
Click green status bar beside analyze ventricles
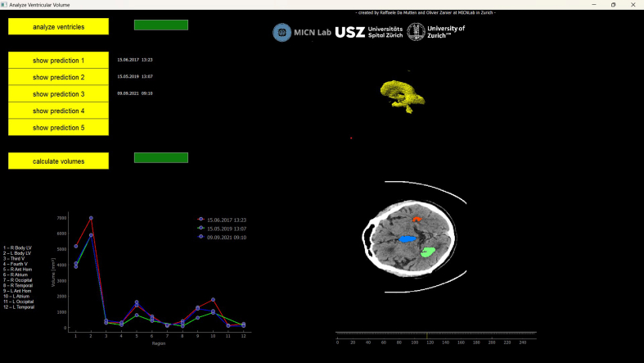coord(161,25)
